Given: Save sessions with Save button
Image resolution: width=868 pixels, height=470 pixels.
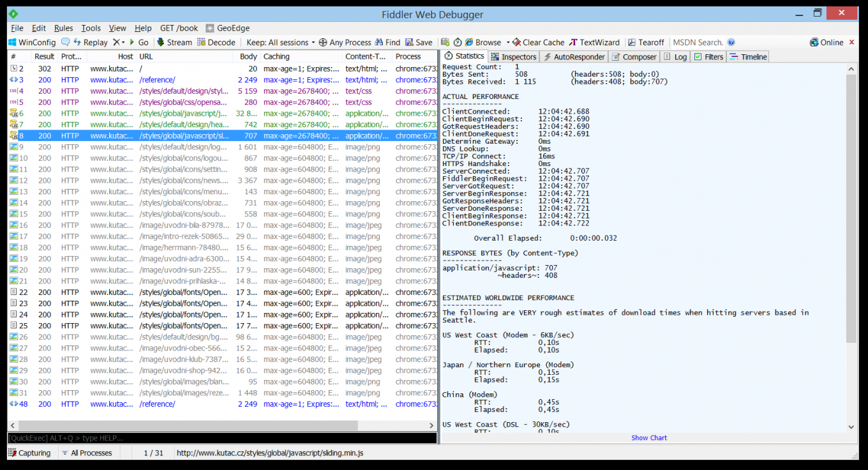Looking at the screenshot, I should (419, 42).
